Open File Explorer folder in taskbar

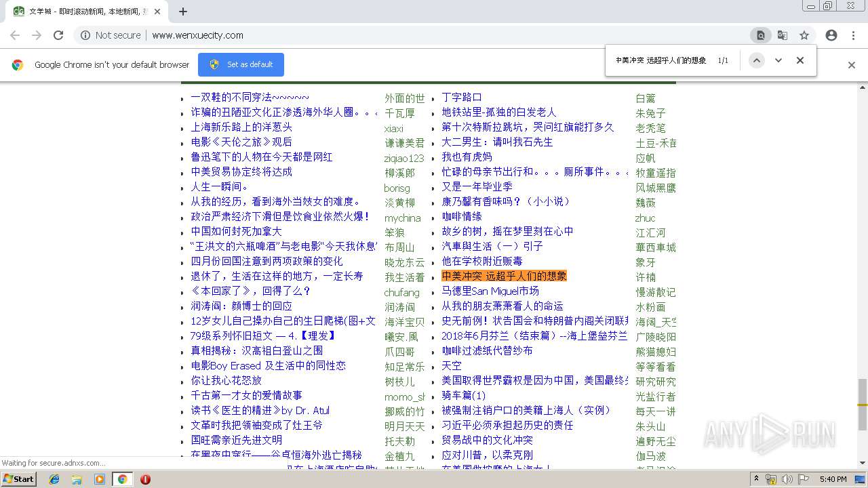point(77,479)
